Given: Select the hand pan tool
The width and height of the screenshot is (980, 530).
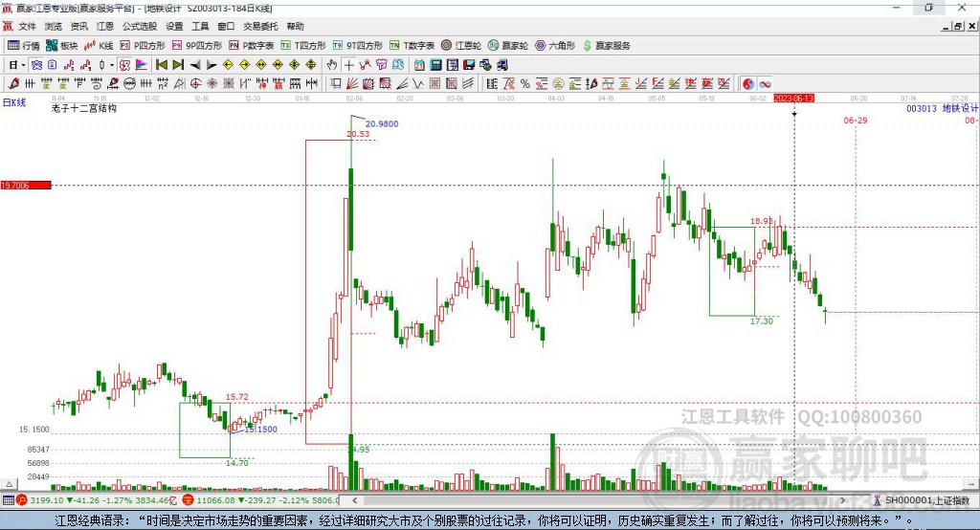Looking at the screenshot, I should click(x=331, y=65).
